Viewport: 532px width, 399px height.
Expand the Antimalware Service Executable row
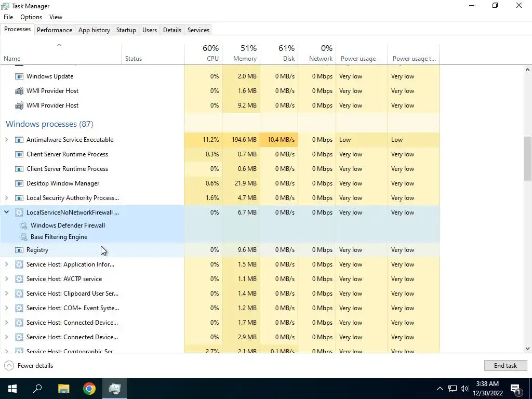[x=6, y=139]
